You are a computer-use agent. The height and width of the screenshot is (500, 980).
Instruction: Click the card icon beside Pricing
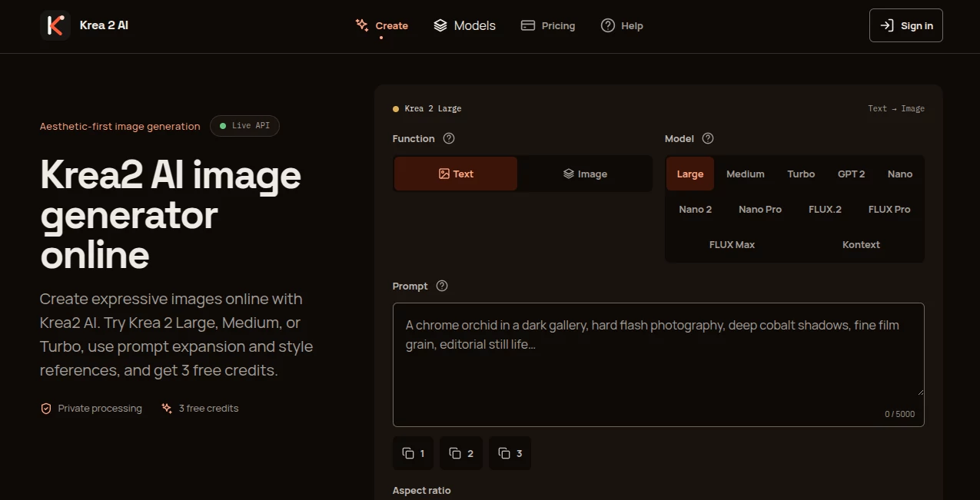528,25
